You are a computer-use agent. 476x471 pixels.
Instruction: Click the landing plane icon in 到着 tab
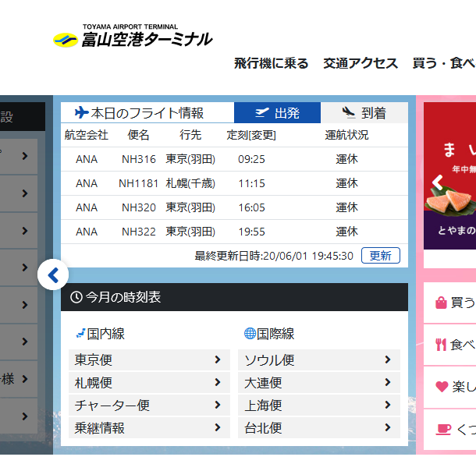349,112
